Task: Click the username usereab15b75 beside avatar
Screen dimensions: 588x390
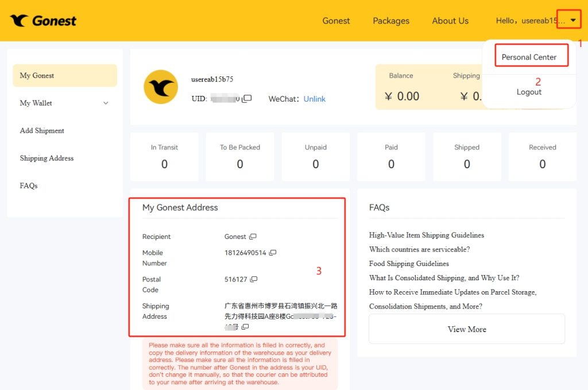Action: (212, 79)
